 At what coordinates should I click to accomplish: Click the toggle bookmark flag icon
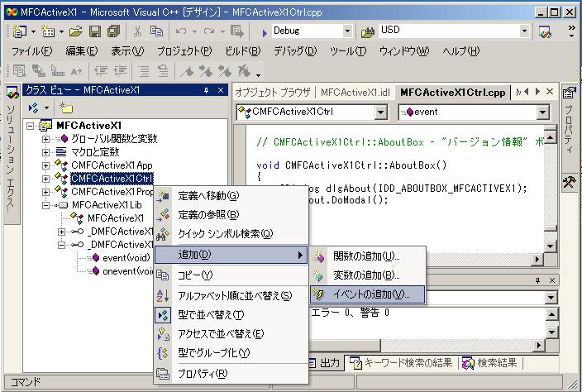(x=187, y=70)
